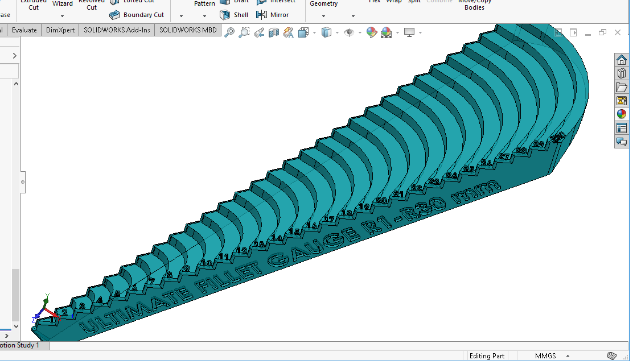The image size is (641, 364).
Task: Open SOLIDWORKS Resources home icon
Action: (622, 60)
